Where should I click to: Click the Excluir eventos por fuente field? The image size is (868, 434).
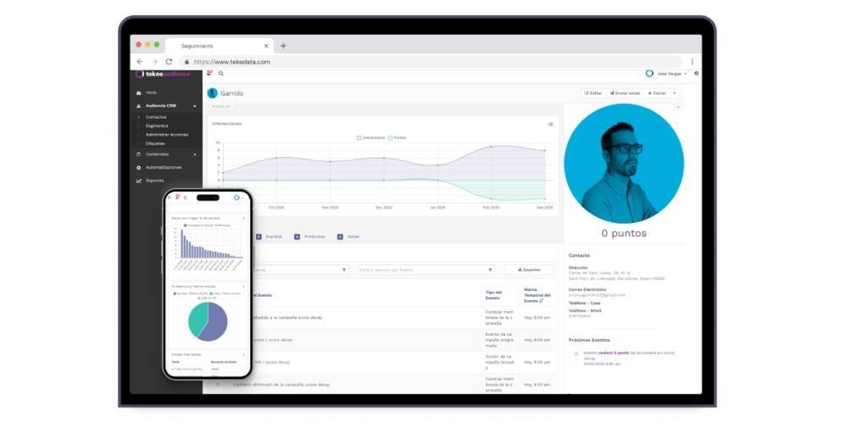[x=426, y=270]
